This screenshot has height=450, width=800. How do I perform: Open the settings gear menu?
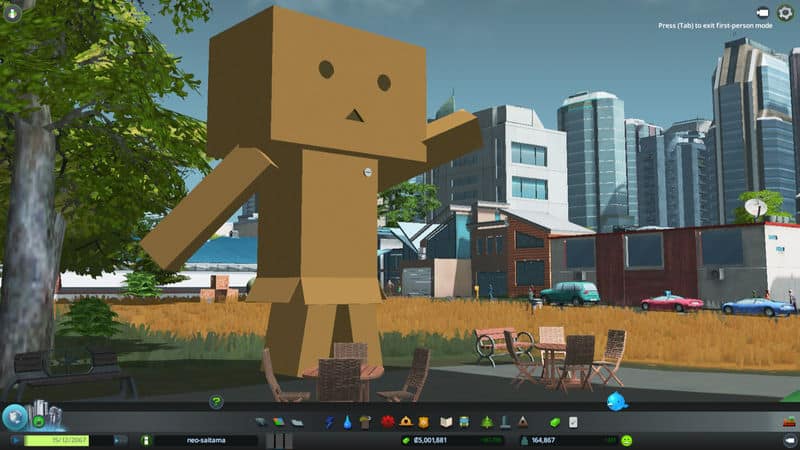[x=785, y=12]
